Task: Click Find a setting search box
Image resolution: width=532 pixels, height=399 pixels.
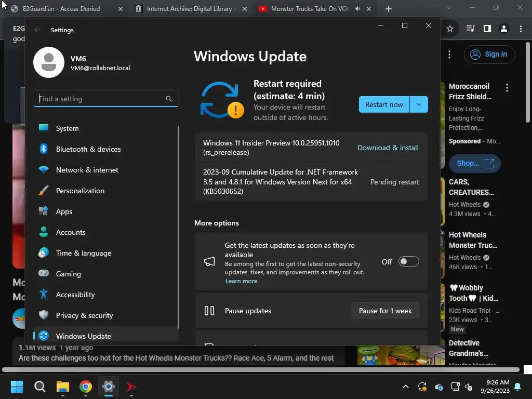Action: 106,99
